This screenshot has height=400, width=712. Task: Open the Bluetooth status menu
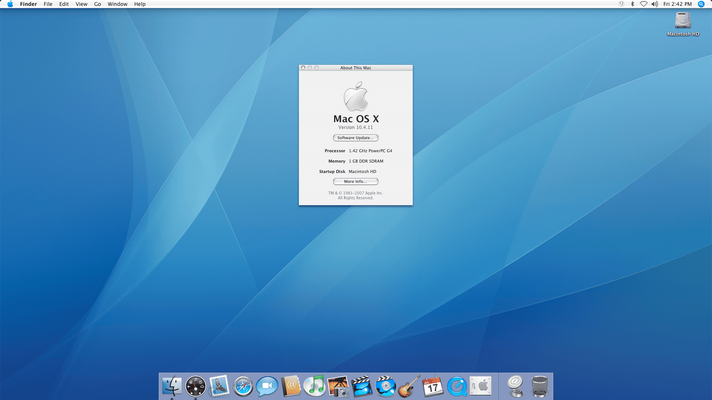point(632,4)
